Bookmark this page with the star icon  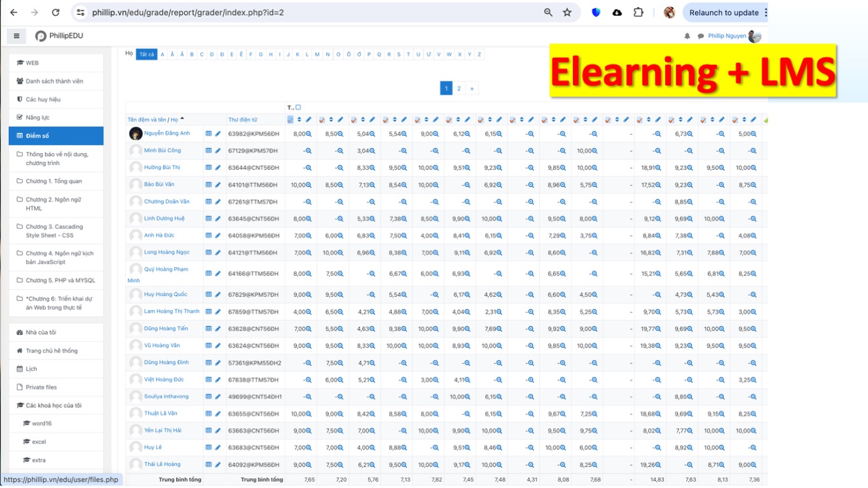pyautogui.click(x=567, y=13)
